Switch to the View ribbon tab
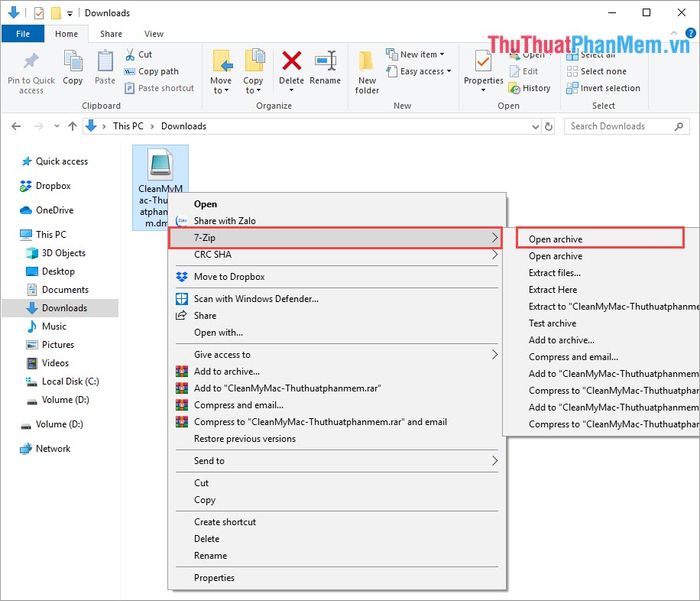The width and height of the screenshot is (700, 601). pos(154,34)
